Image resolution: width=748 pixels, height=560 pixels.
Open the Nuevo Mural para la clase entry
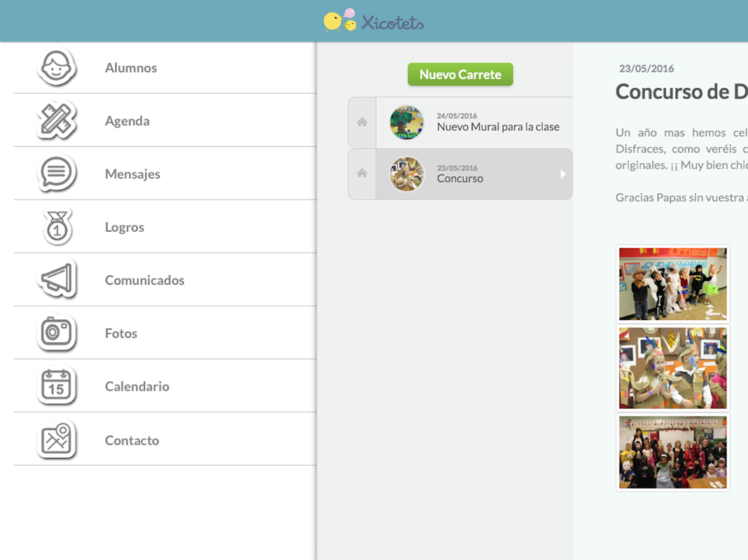click(461, 122)
